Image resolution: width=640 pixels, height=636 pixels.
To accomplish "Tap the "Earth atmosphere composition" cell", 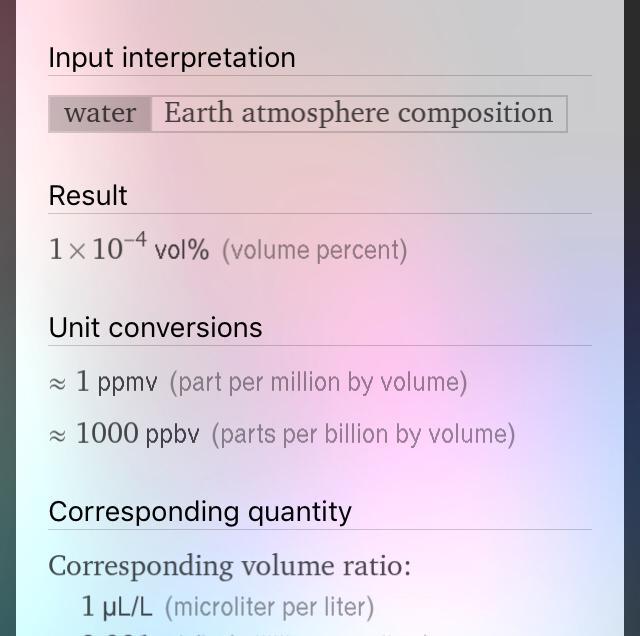I will click(358, 113).
